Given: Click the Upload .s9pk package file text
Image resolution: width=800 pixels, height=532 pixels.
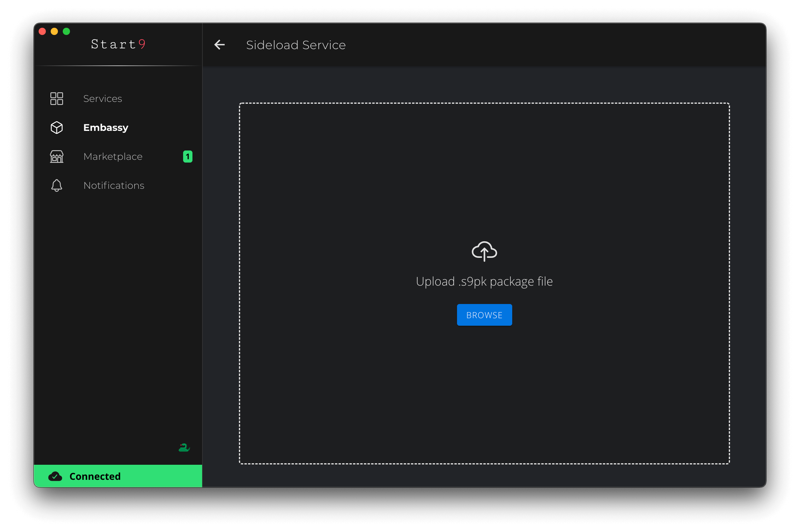Looking at the screenshot, I should pyautogui.click(x=484, y=281).
